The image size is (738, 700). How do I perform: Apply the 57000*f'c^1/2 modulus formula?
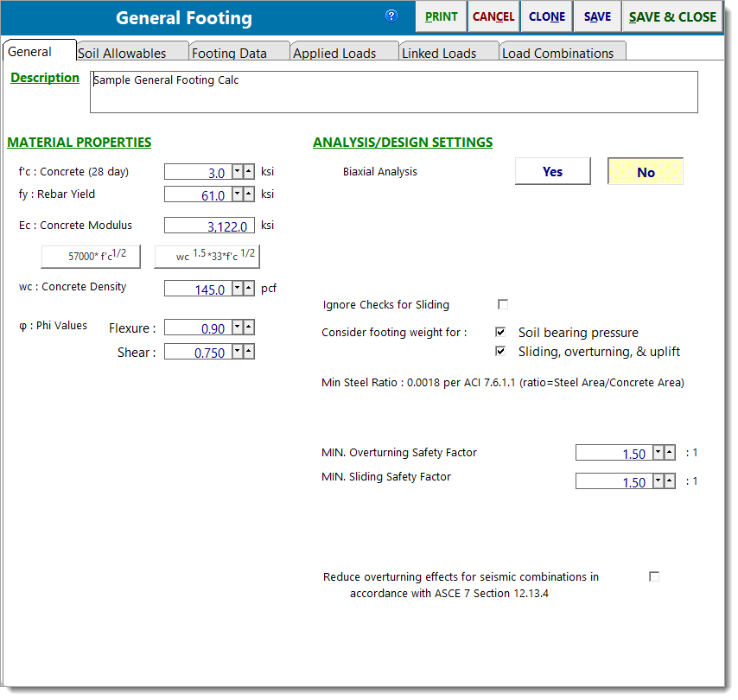coord(91,257)
